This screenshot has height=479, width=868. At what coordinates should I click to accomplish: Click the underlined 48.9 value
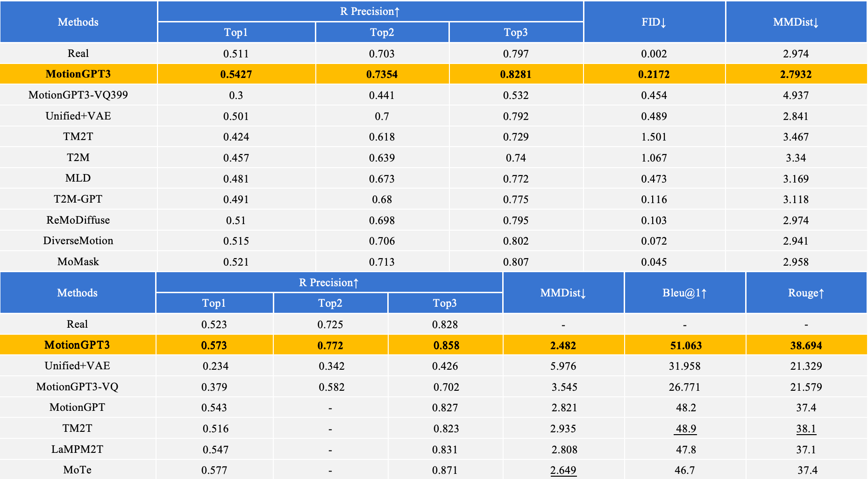point(685,429)
